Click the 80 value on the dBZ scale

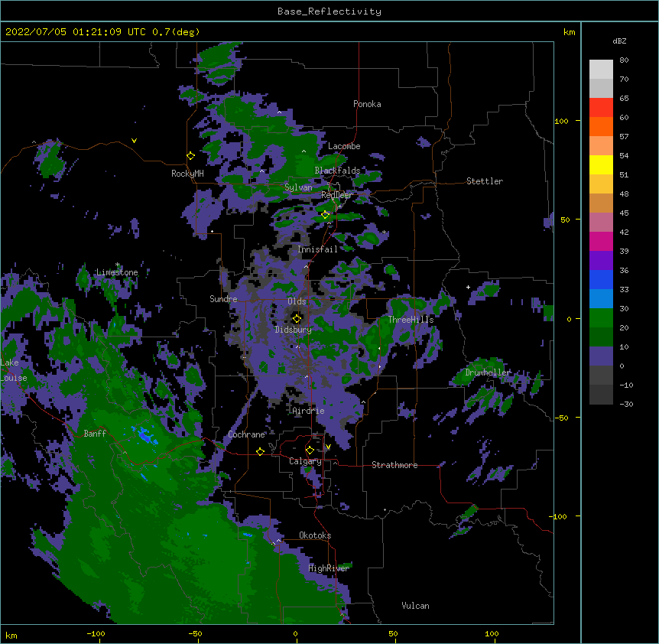click(x=624, y=60)
